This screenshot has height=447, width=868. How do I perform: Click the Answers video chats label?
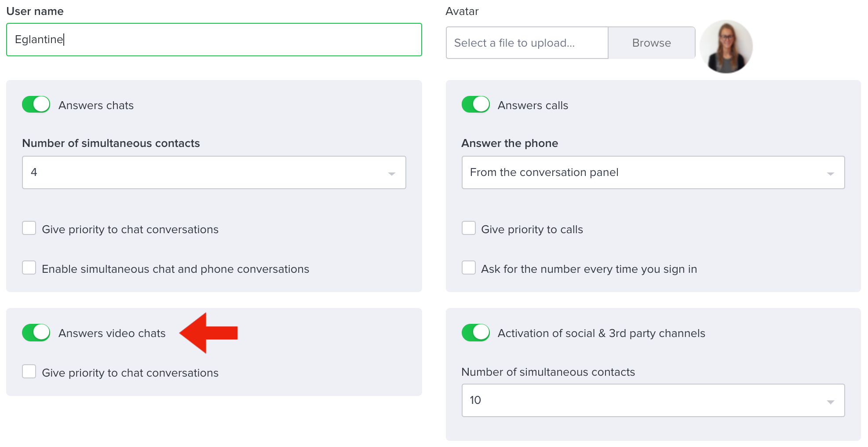pos(112,333)
